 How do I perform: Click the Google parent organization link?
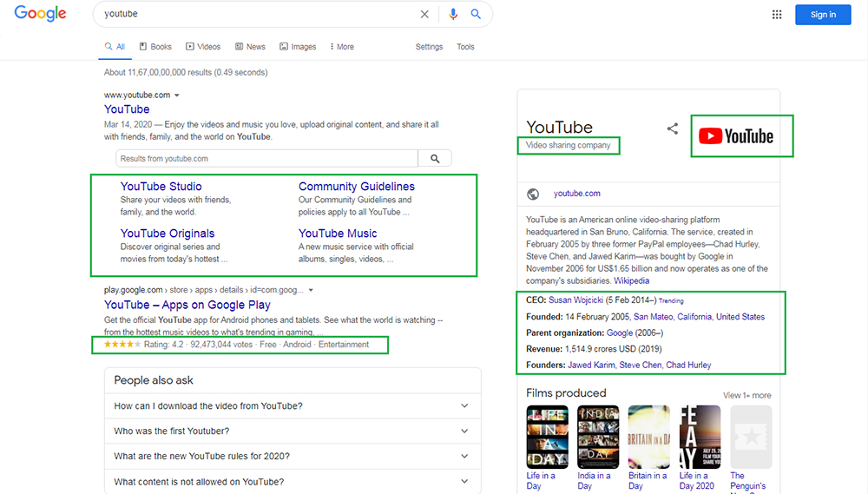(x=620, y=333)
